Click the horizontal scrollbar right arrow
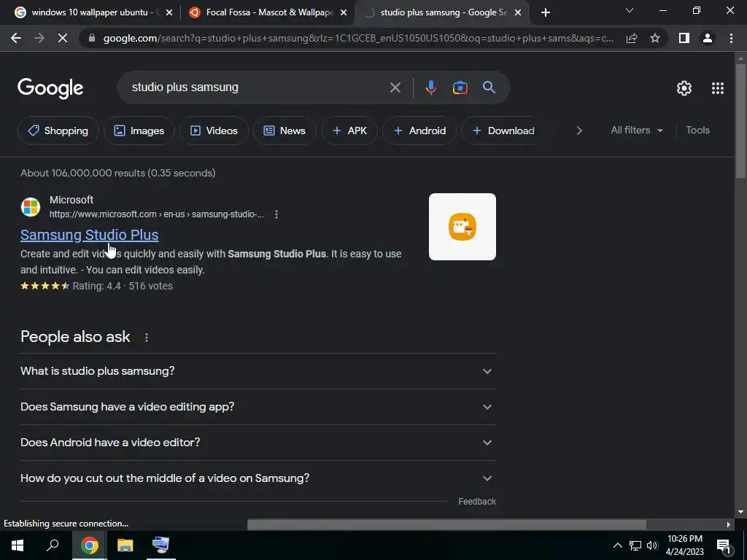The height and width of the screenshot is (560, 747). [729, 524]
